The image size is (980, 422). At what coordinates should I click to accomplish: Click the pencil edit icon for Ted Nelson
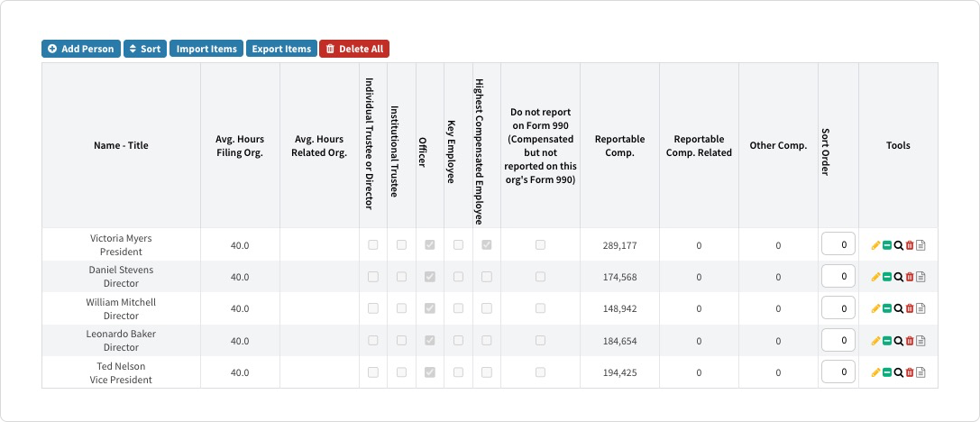tap(875, 372)
